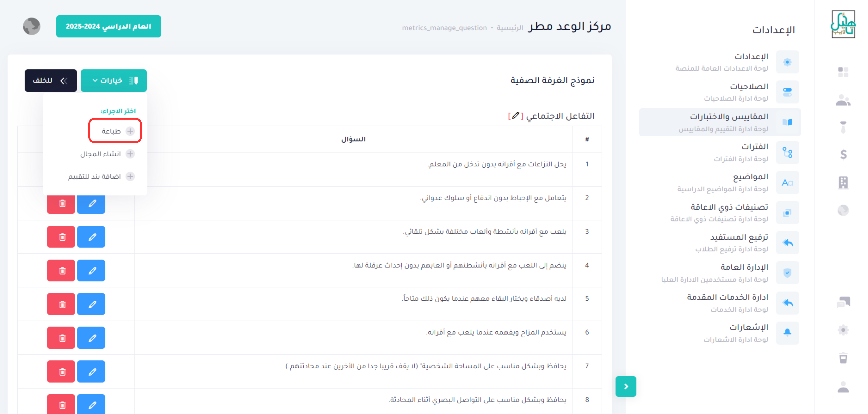Edit question 4 with blue pencil button
This screenshot has height=414, width=868.
pos(91,271)
